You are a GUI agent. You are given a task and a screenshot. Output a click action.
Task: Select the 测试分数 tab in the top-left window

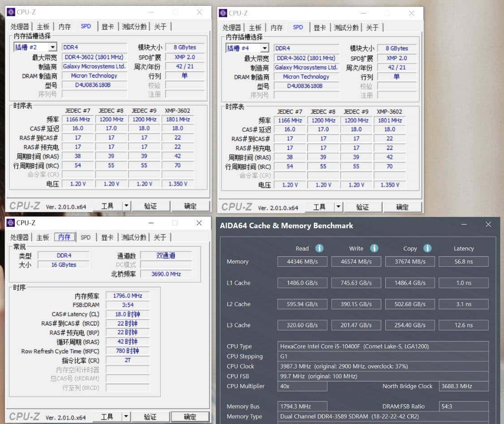tap(134, 26)
